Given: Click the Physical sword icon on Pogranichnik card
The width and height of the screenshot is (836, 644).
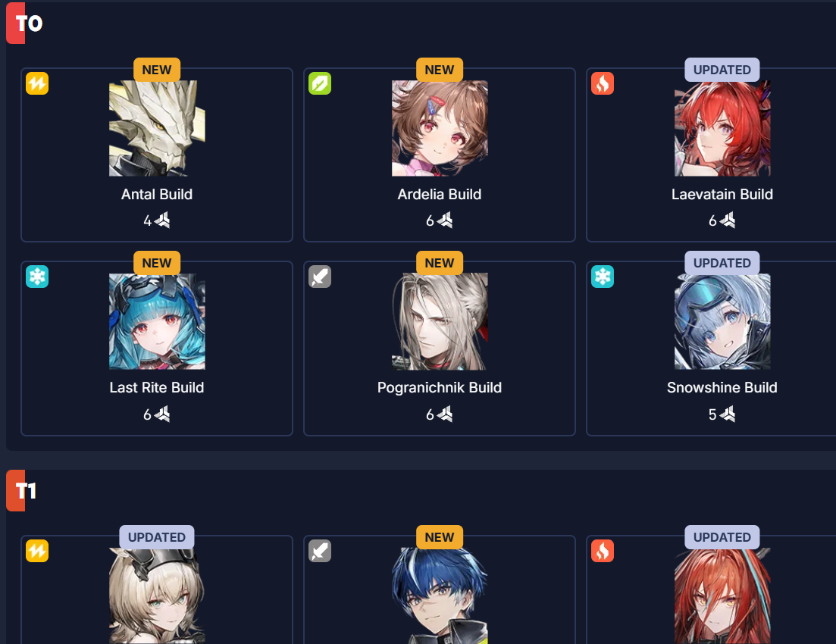Looking at the screenshot, I should [320, 277].
